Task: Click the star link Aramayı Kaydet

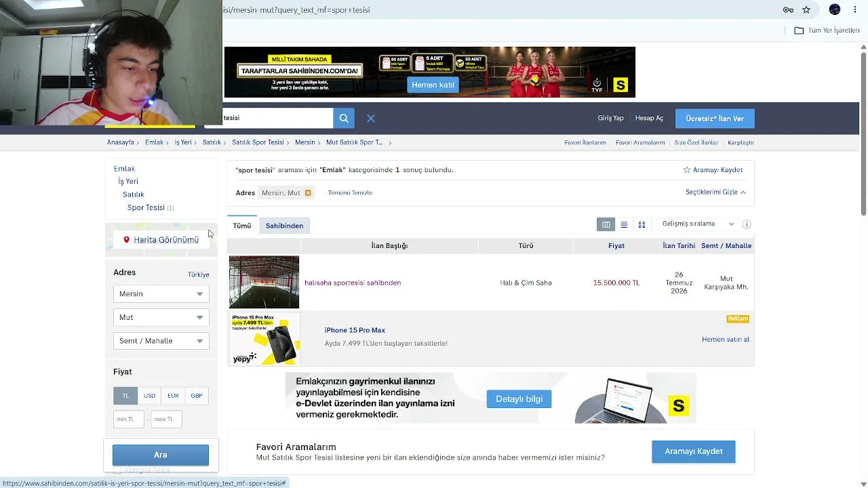Action: pos(713,170)
